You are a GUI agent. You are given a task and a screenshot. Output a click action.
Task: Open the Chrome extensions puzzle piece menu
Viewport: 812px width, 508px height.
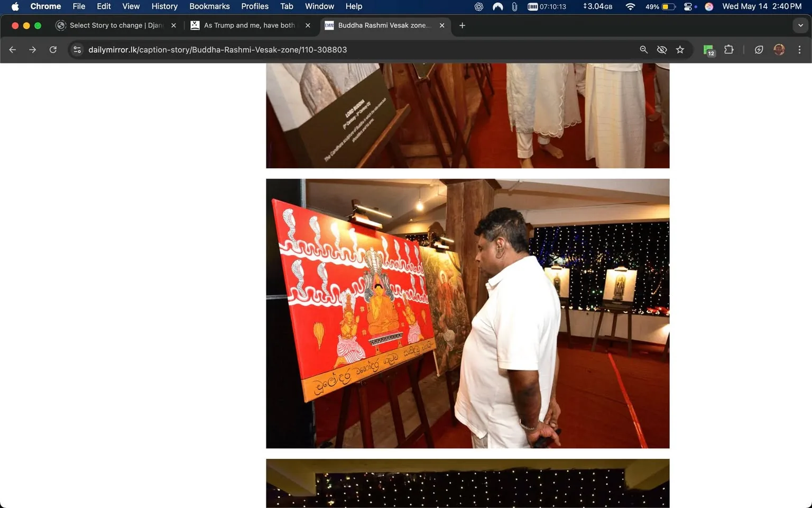coord(728,49)
